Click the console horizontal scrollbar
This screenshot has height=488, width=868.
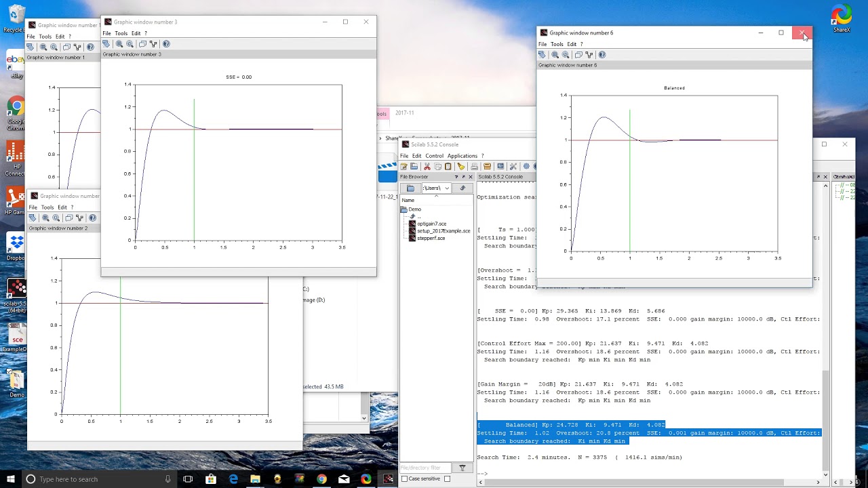650,482
